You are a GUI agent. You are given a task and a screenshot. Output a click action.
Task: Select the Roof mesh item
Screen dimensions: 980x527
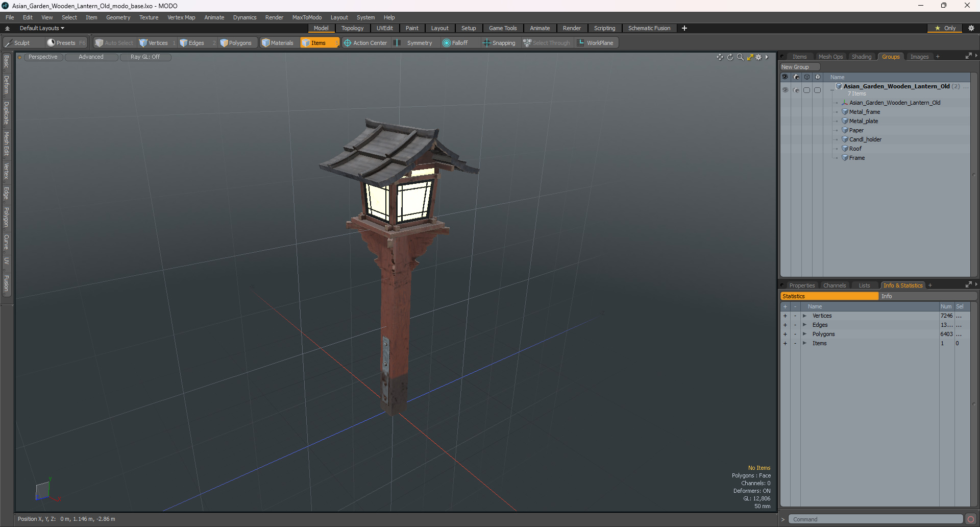pos(855,149)
